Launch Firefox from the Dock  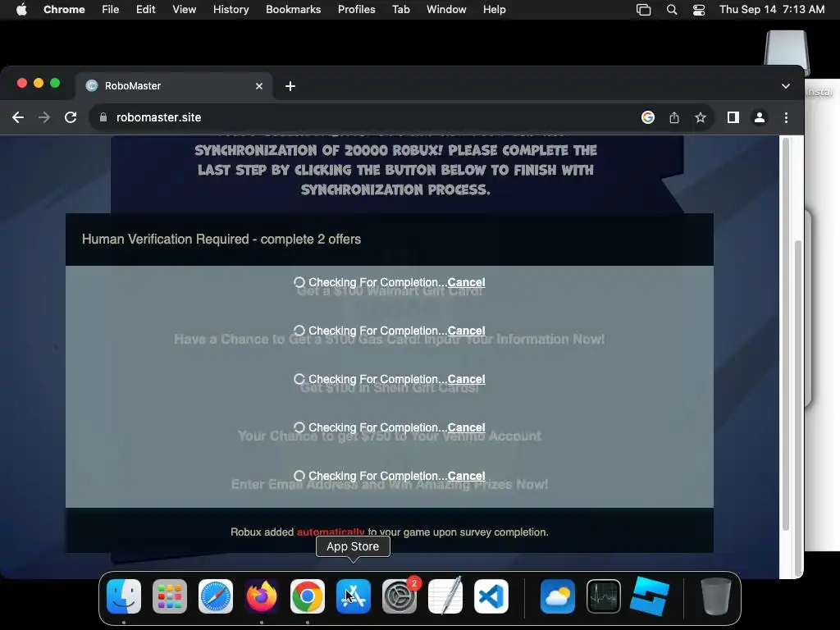[x=262, y=596]
